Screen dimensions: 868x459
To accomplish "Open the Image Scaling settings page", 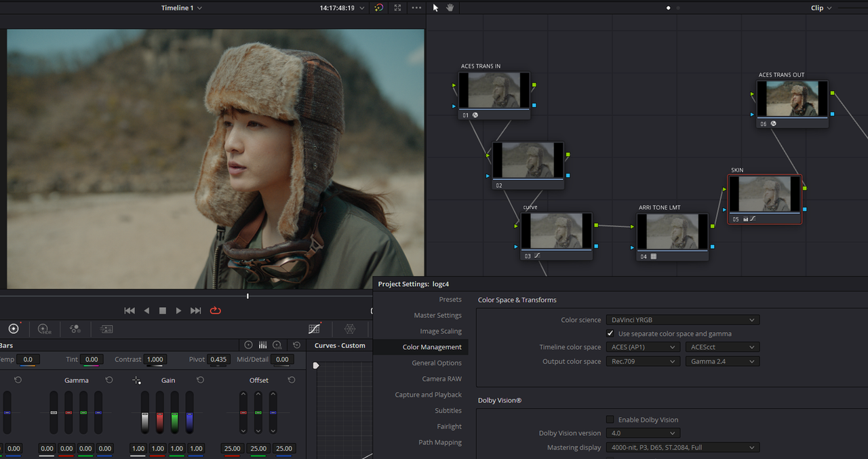I will click(441, 331).
